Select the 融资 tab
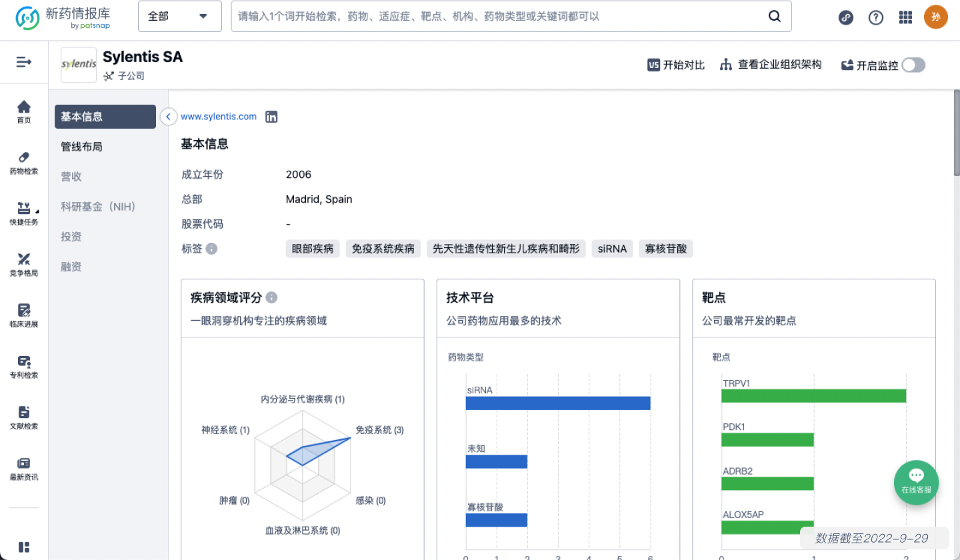This screenshot has height=560, width=960. (105, 267)
